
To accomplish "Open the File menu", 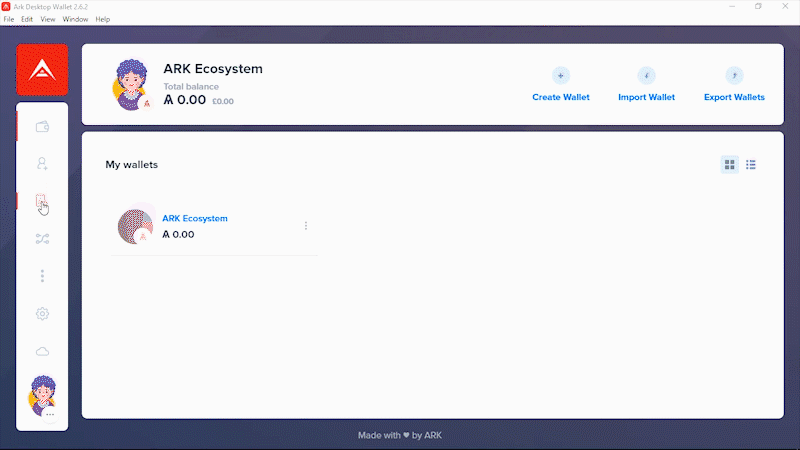I will coord(9,19).
